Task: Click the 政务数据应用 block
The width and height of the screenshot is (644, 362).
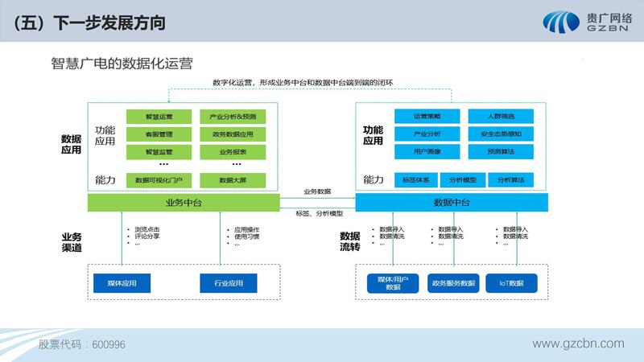Action: 233,134
